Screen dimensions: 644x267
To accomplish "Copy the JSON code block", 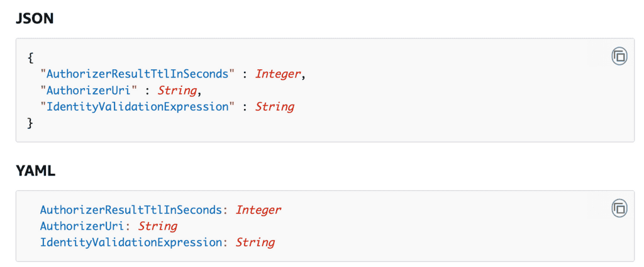I will coord(619,56).
